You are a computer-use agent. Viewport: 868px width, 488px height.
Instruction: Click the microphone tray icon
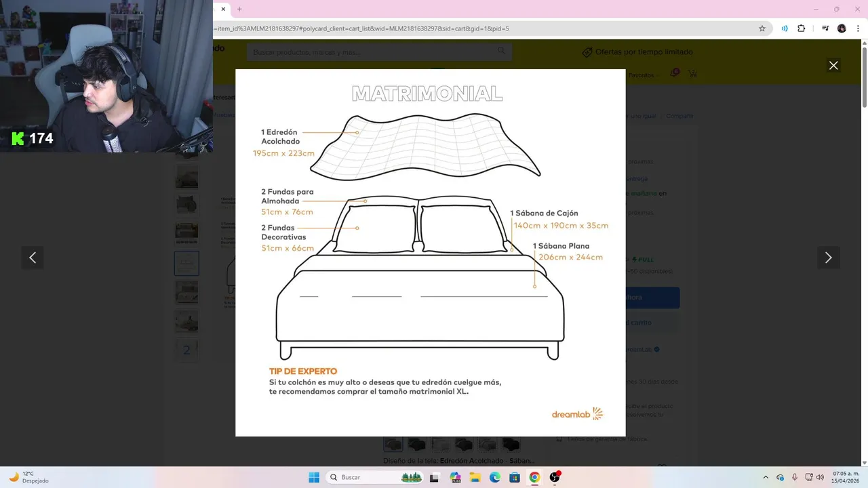[x=794, y=477]
